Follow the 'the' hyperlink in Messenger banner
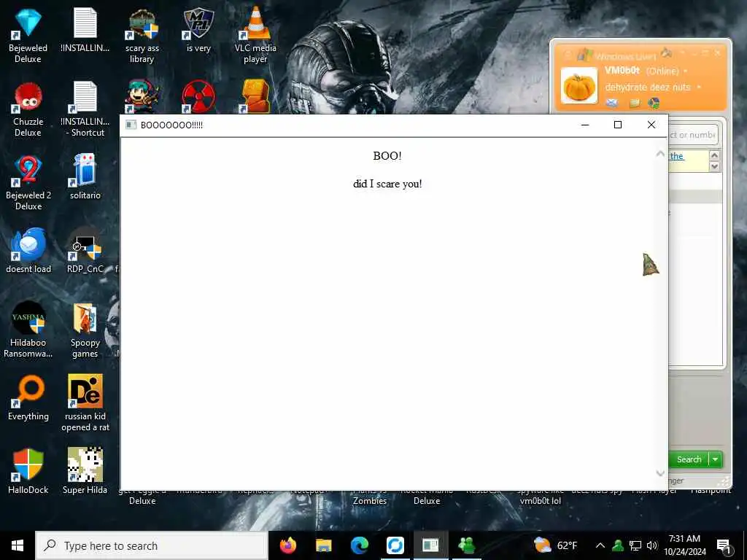Image resolution: width=747 pixels, height=560 pixels. [x=676, y=156]
